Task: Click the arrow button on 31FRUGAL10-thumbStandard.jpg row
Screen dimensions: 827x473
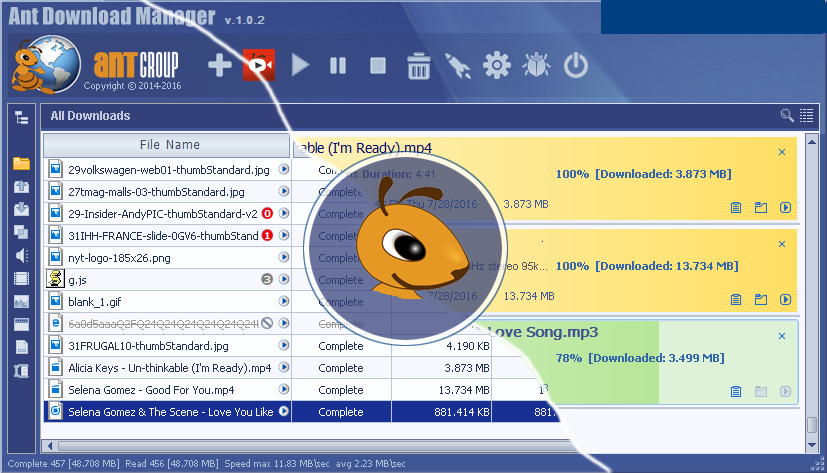Action: click(284, 345)
